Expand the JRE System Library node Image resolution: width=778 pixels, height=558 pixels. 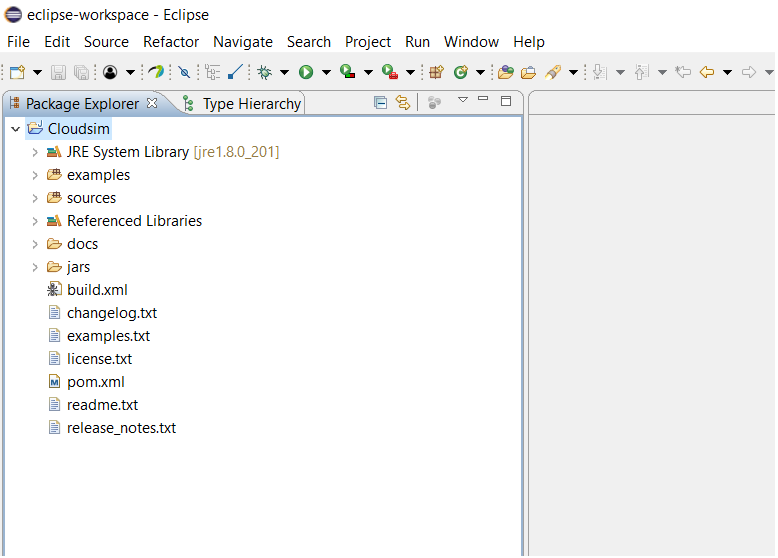(35, 152)
